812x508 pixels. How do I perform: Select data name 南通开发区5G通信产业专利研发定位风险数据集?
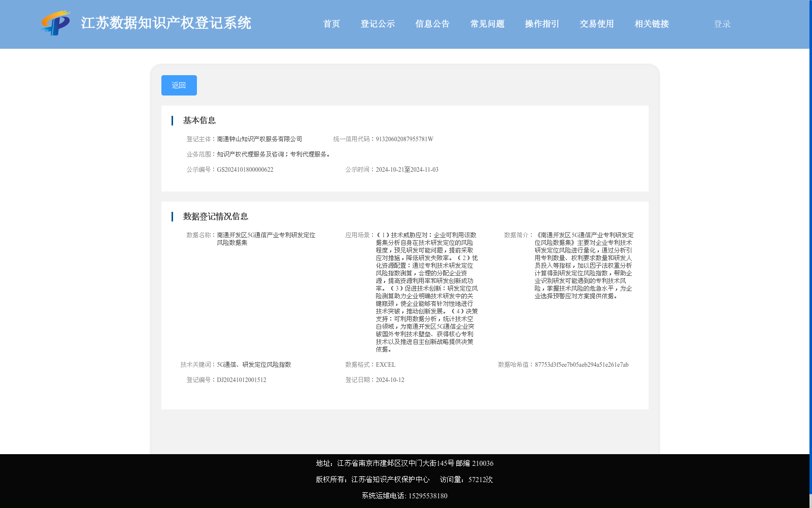266,239
